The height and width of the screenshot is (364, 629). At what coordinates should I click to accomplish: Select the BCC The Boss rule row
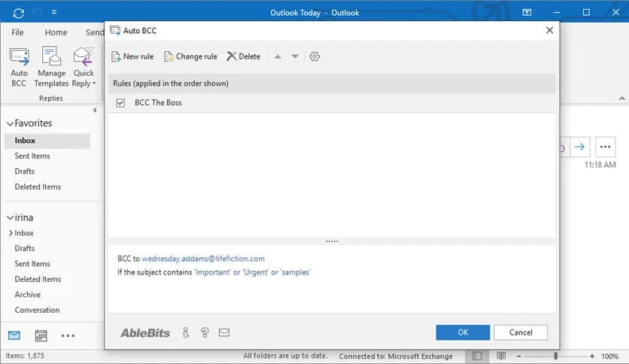332,103
